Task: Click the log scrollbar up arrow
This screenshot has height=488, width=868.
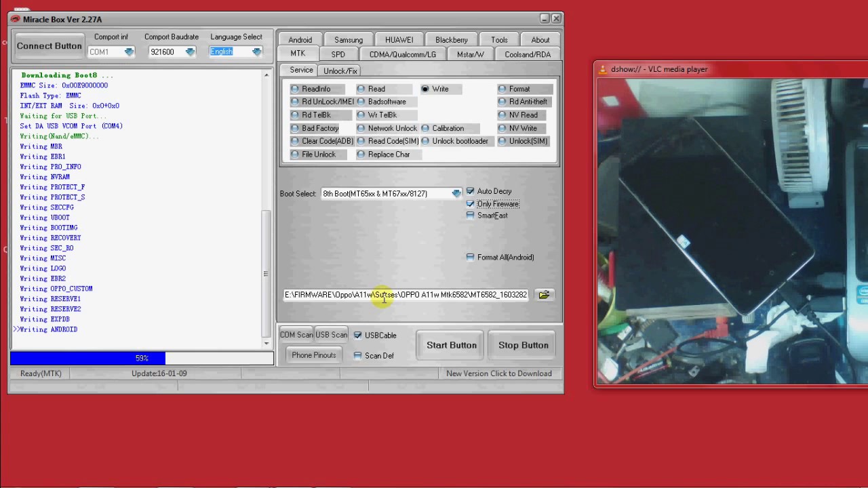Action: coord(267,74)
